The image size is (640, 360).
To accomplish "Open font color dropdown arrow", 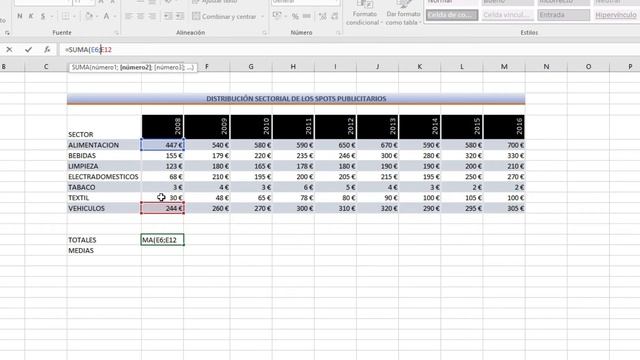I will point(115,17).
